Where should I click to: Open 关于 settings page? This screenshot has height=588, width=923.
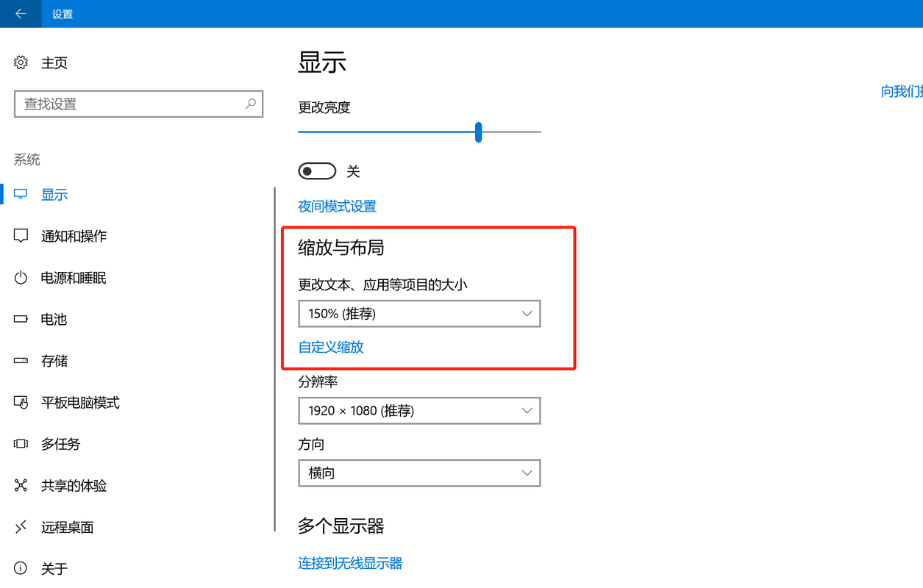point(54,569)
